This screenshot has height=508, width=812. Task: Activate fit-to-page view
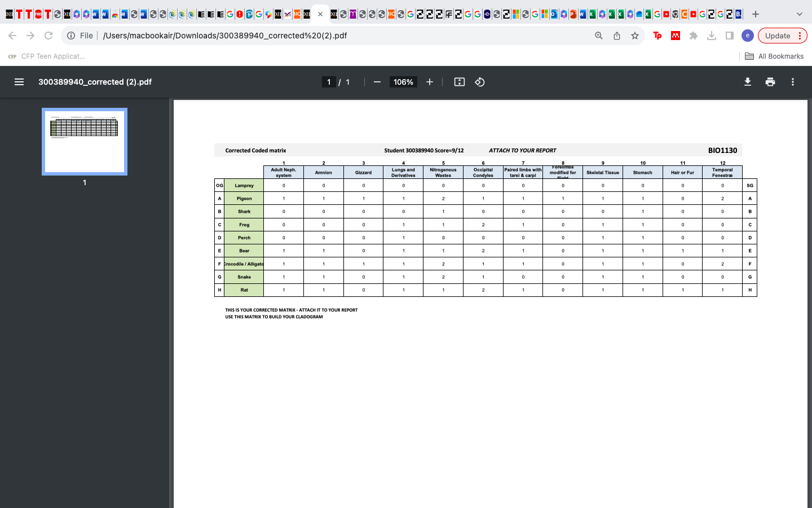coord(459,82)
